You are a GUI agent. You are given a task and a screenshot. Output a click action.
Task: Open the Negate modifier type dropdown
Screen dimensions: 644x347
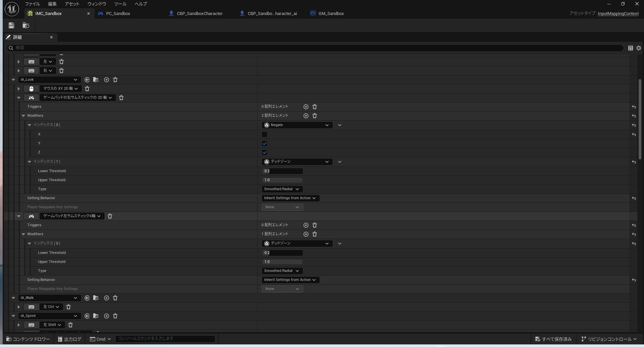click(x=297, y=125)
